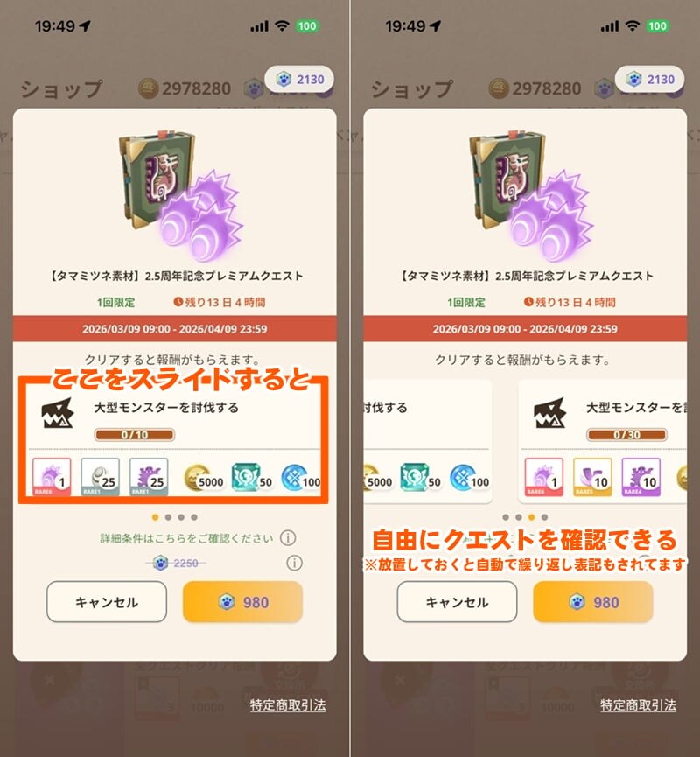The width and height of the screenshot is (700, 757).
Task: Tap the 0/30 quest progress bar
Action: click(626, 434)
